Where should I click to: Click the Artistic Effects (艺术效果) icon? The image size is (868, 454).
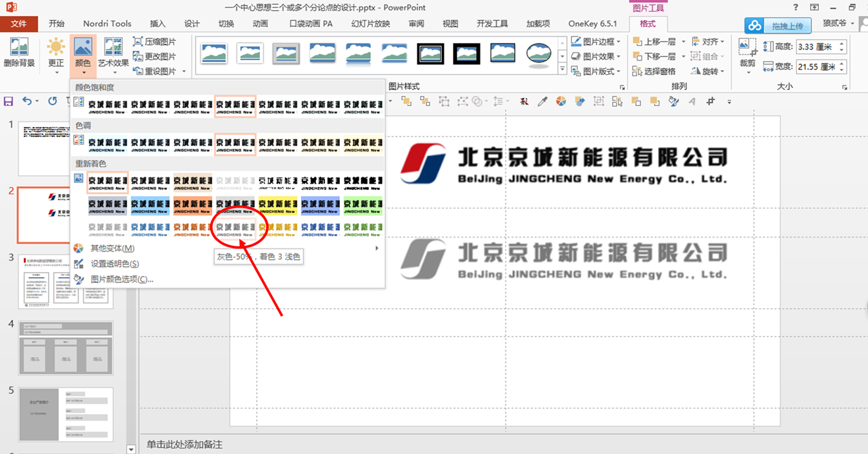click(113, 48)
